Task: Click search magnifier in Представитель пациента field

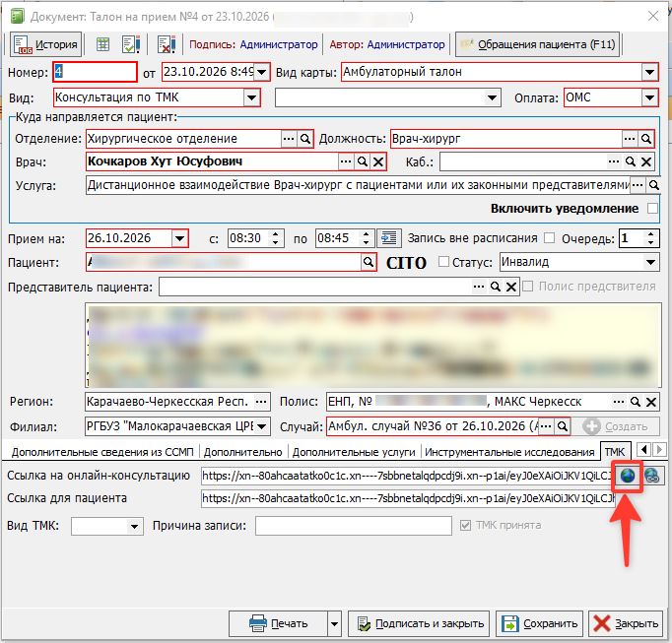Action: 495,287
